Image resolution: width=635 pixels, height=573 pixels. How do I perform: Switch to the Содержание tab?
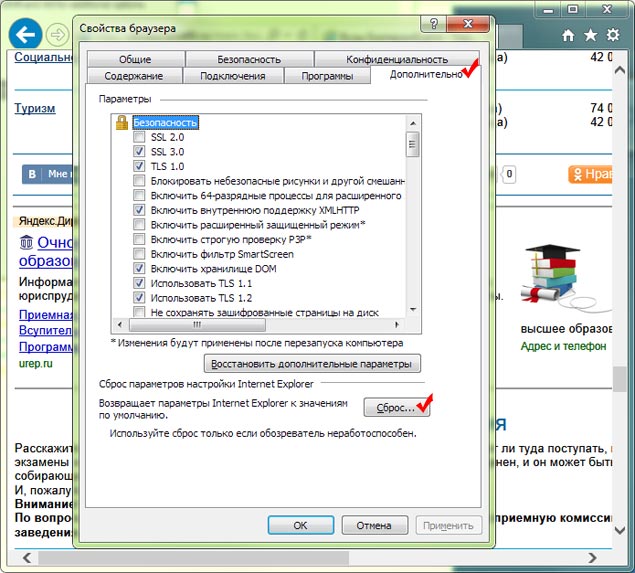tap(134, 76)
